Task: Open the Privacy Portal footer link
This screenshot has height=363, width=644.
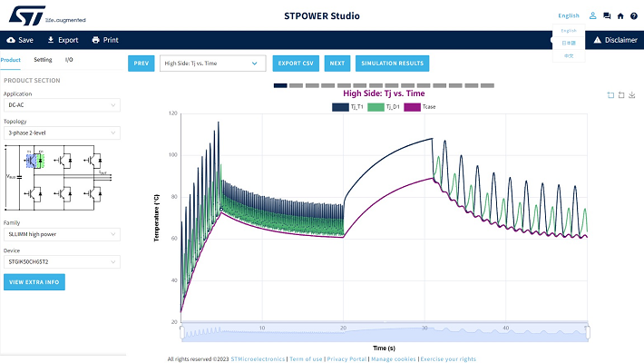Action: click(346, 358)
